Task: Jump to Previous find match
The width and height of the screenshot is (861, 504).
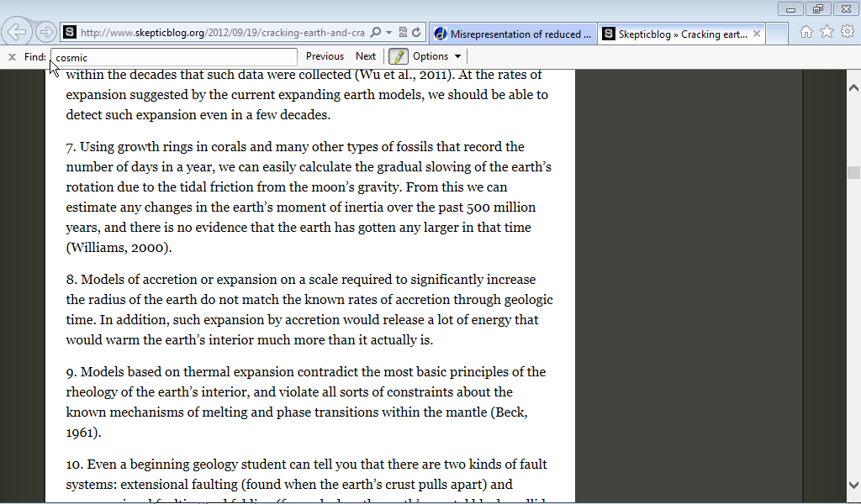Action: coord(325,56)
